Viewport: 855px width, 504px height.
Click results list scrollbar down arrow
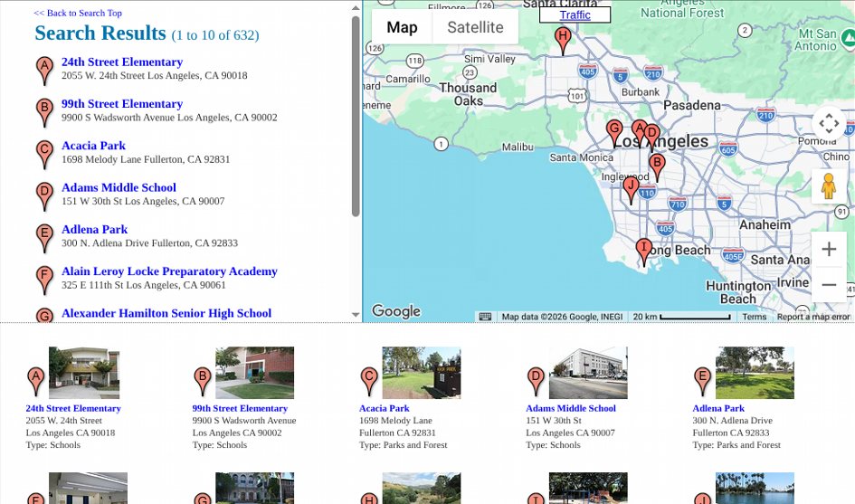click(x=356, y=315)
